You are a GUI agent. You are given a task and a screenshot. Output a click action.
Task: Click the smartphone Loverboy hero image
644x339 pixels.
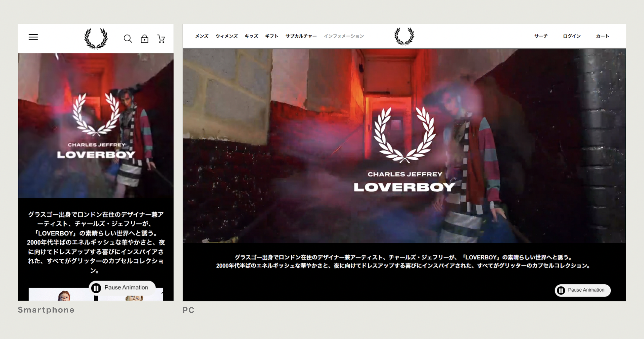pos(96,126)
